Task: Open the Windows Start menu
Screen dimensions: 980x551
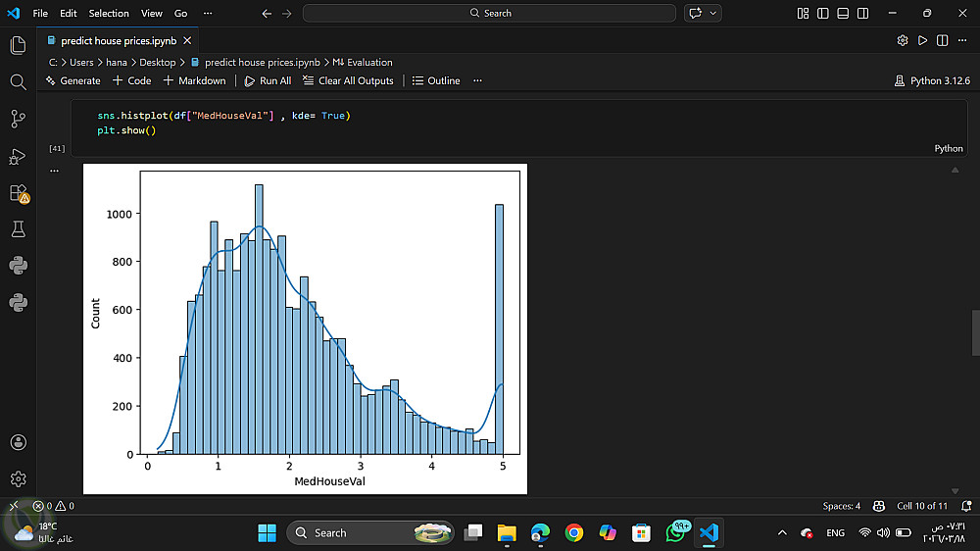Action: [267, 533]
